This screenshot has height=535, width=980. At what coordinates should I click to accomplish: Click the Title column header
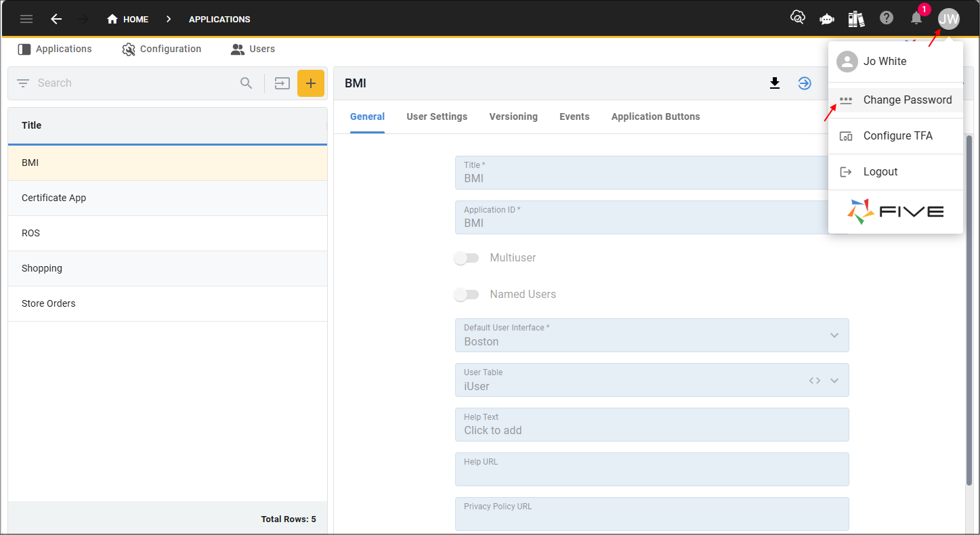point(167,125)
